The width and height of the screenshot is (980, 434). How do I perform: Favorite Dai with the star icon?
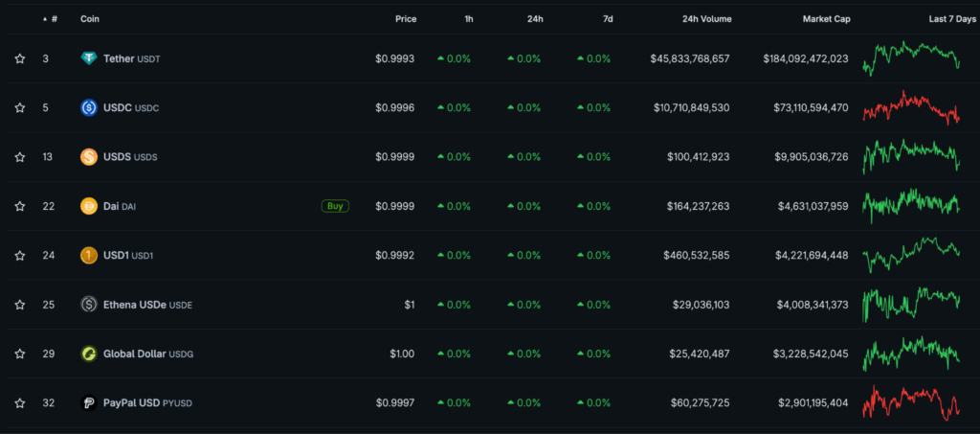click(x=20, y=206)
